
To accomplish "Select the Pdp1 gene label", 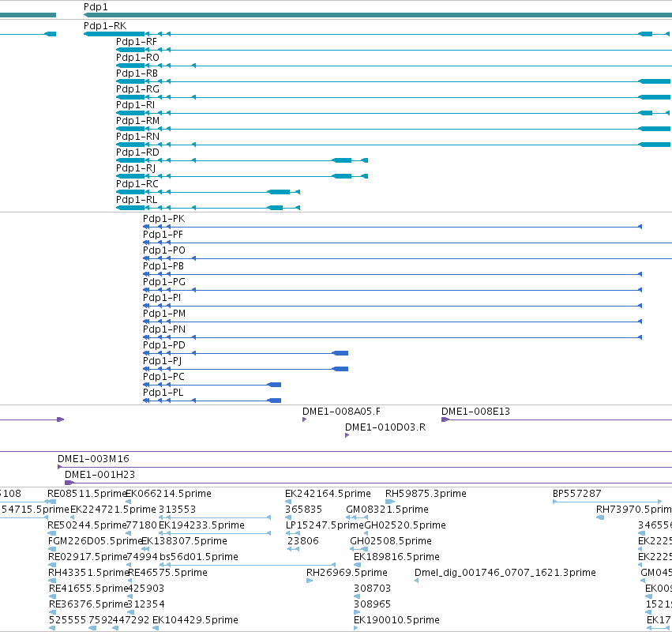I will pyautogui.click(x=96, y=7).
